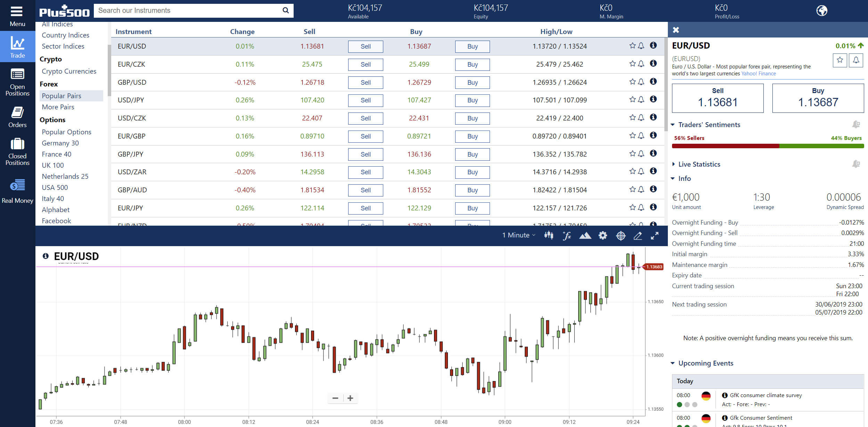The width and height of the screenshot is (868, 427).
Task: Zoom out chart with minus button
Action: pos(335,398)
